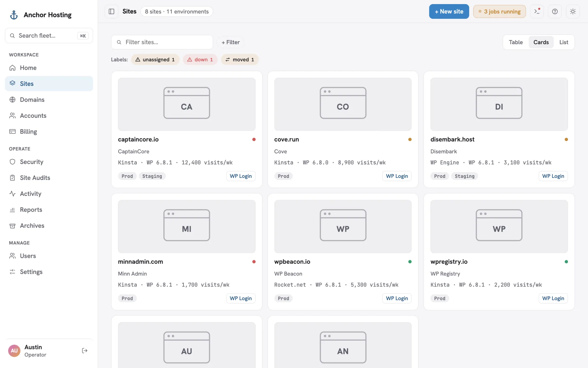Open the help question-mark icon

[555, 11]
